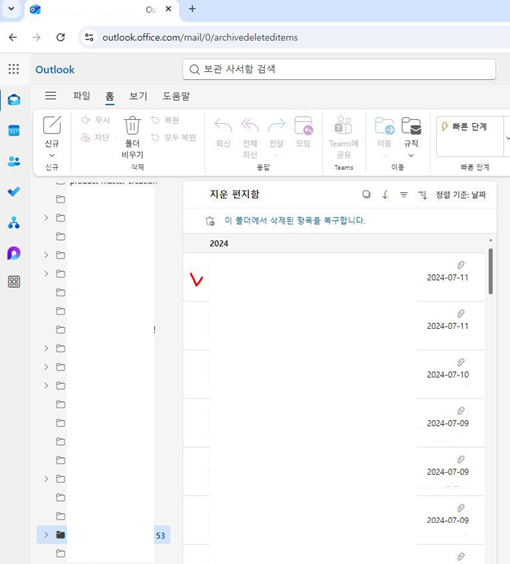Image resolution: width=510 pixels, height=564 pixels.
Task: Open More apps in the left rail
Action: 14,282
